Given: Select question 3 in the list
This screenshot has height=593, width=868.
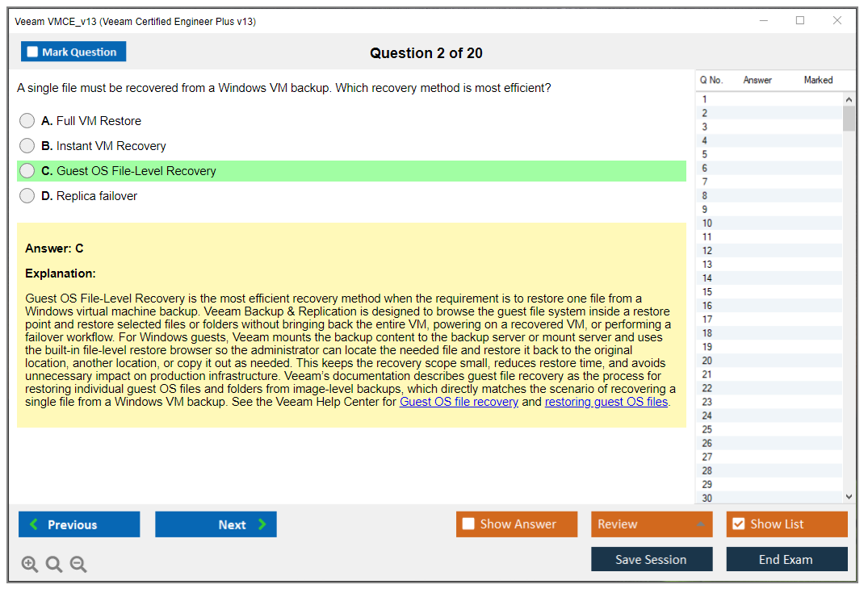Looking at the screenshot, I should pyautogui.click(x=769, y=127).
